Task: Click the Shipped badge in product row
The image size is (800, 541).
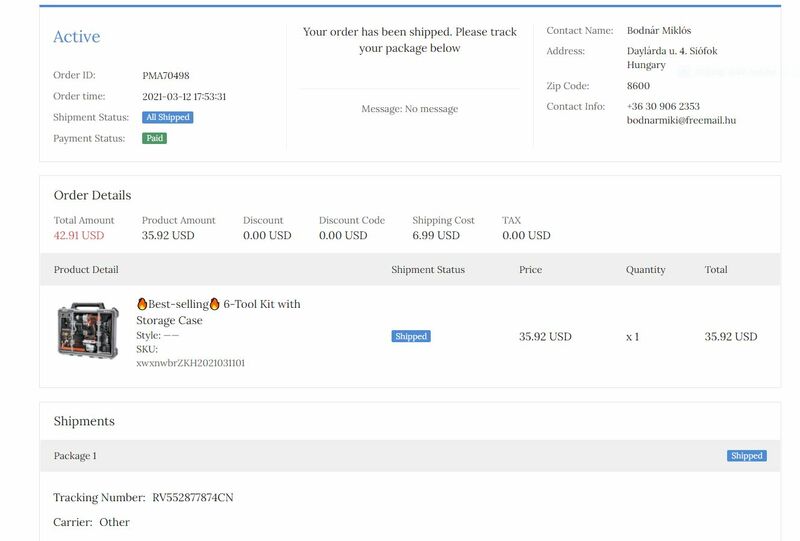Action: [411, 336]
